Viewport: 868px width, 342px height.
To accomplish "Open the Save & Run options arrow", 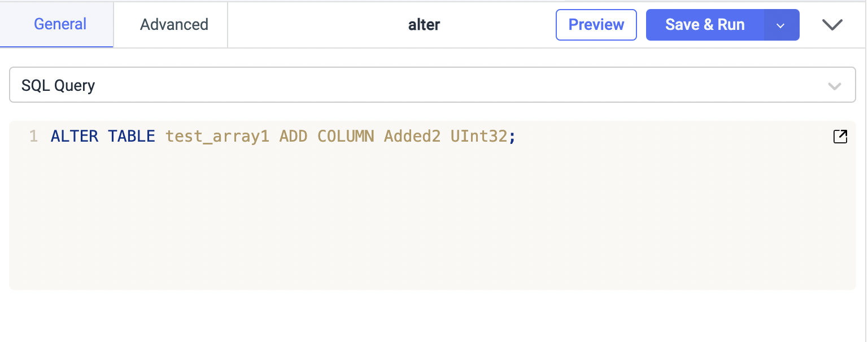I will click(781, 25).
